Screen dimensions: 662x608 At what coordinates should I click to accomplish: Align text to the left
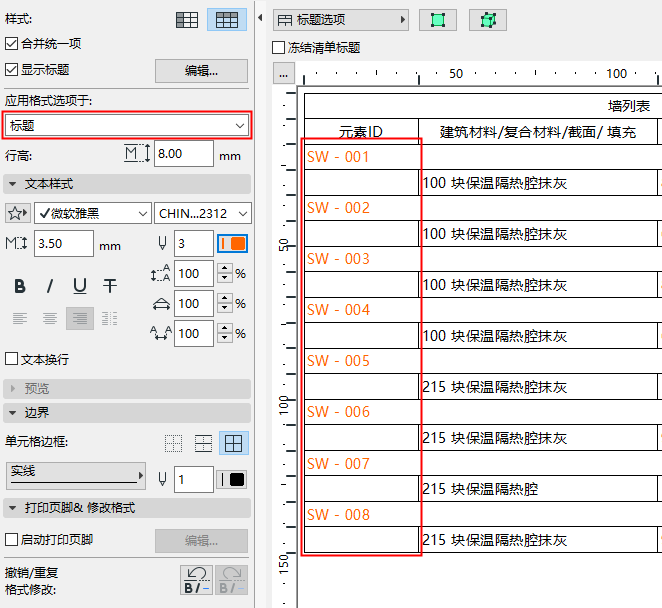point(20,318)
